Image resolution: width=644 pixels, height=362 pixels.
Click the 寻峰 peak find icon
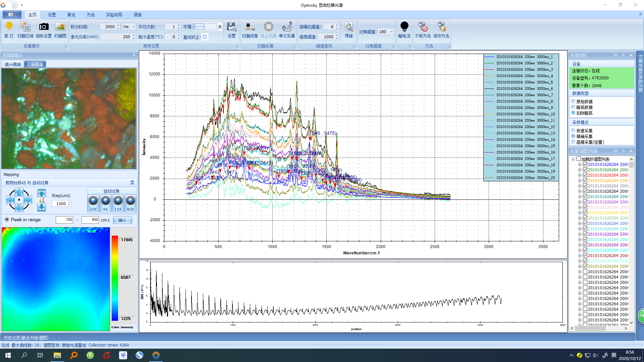(x=349, y=27)
